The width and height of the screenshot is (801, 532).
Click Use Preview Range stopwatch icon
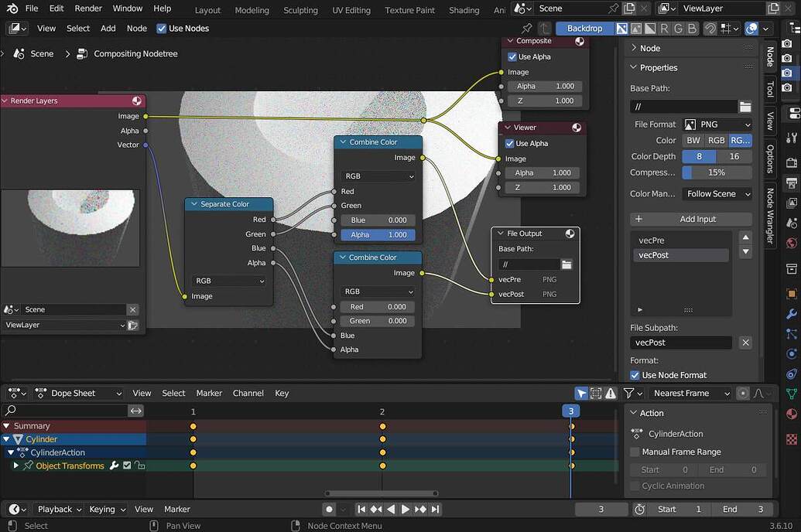639,509
